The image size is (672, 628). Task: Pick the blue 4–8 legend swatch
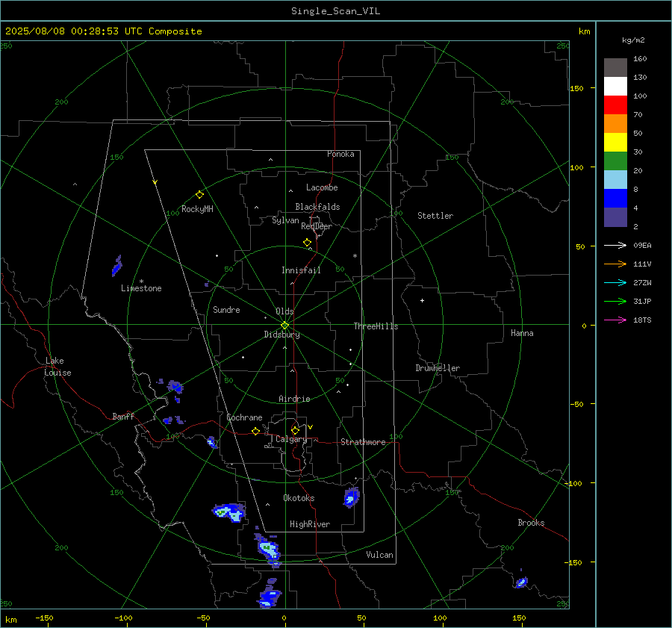[x=615, y=199]
